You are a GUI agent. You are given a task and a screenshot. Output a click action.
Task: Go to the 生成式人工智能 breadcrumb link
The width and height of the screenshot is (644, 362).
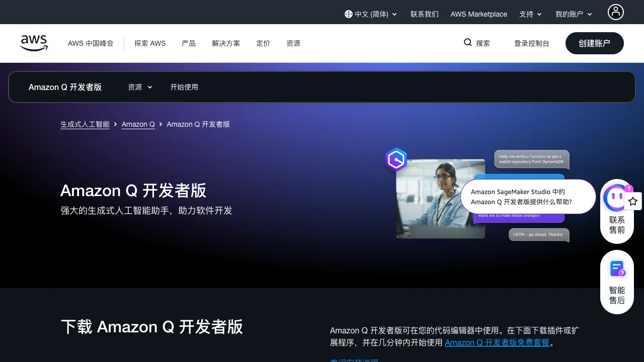(x=85, y=124)
